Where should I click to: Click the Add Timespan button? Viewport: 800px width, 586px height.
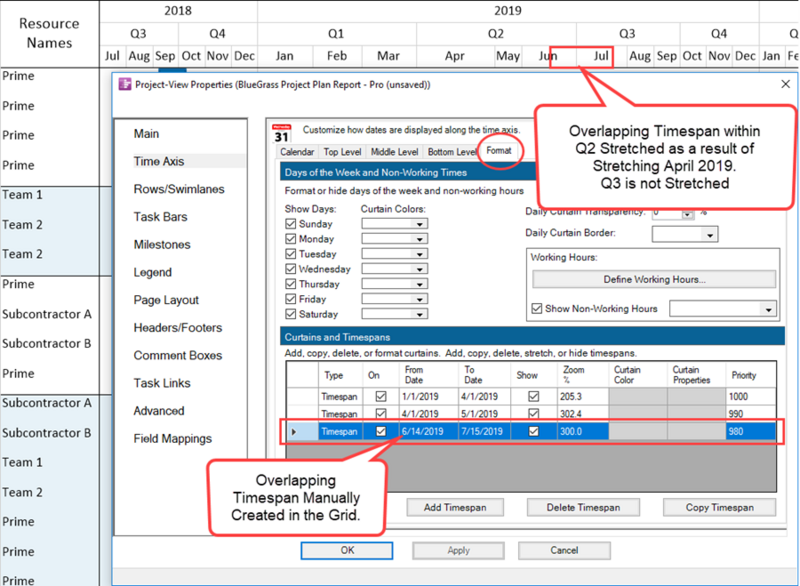point(455,507)
